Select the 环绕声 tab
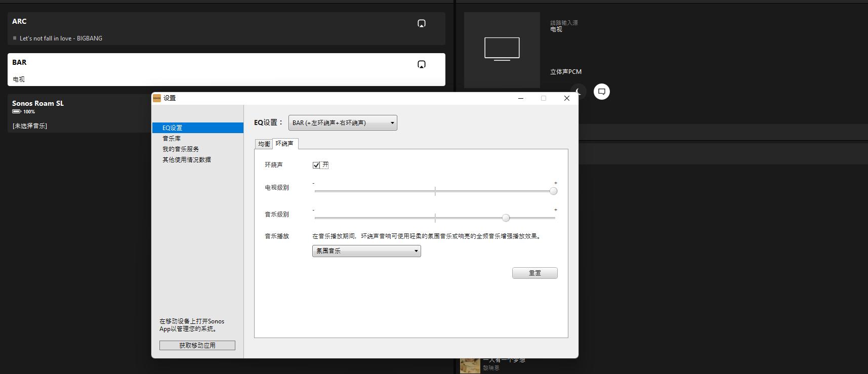868x374 pixels. point(284,144)
